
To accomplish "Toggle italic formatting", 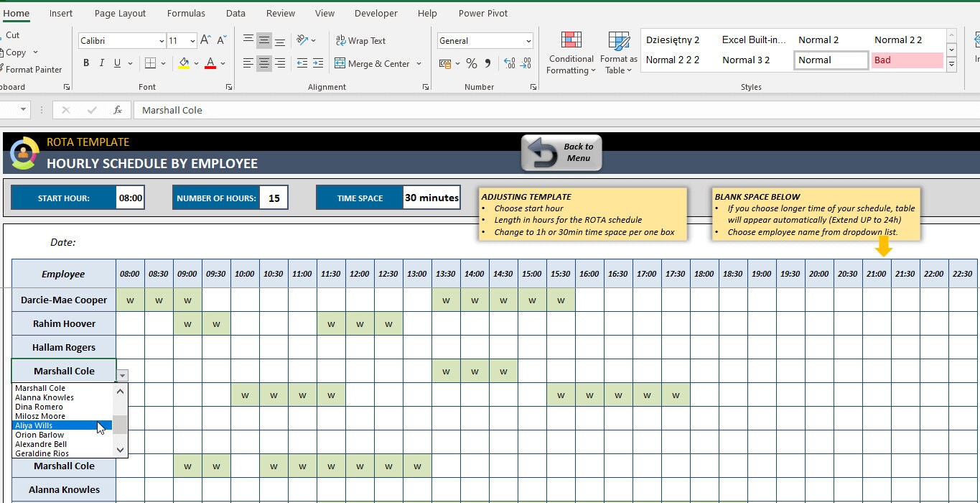I will (101, 63).
